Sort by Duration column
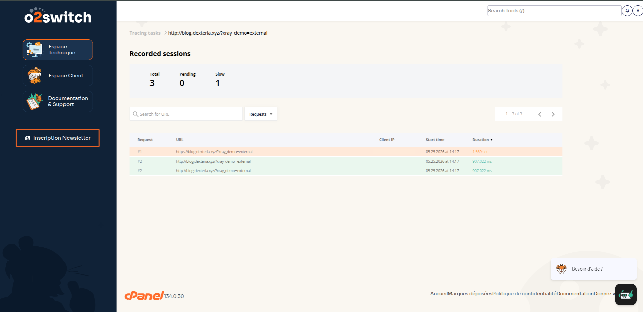Viewport: 644px width, 312px height. pyautogui.click(x=482, y=140)
